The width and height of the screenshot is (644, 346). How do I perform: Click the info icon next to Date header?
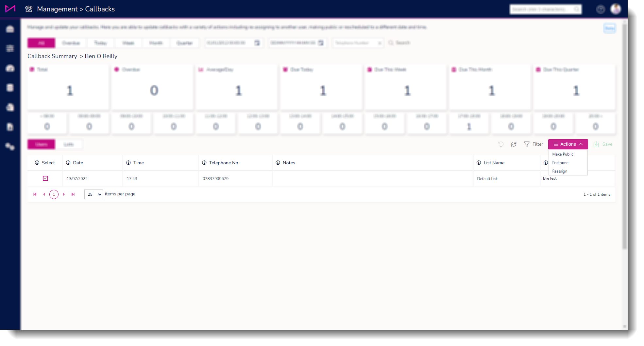coord(68,163)
